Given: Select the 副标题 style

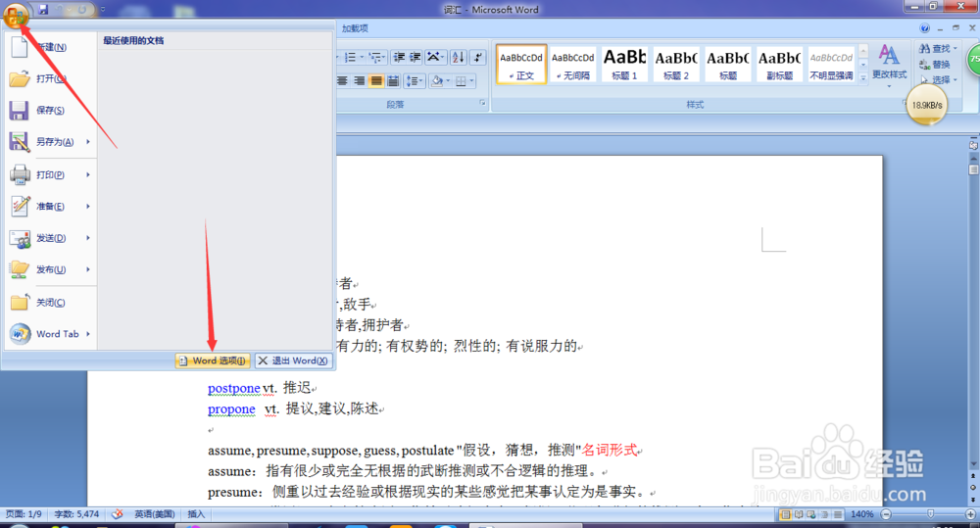Looking at the screenshot, I should 780,64.
